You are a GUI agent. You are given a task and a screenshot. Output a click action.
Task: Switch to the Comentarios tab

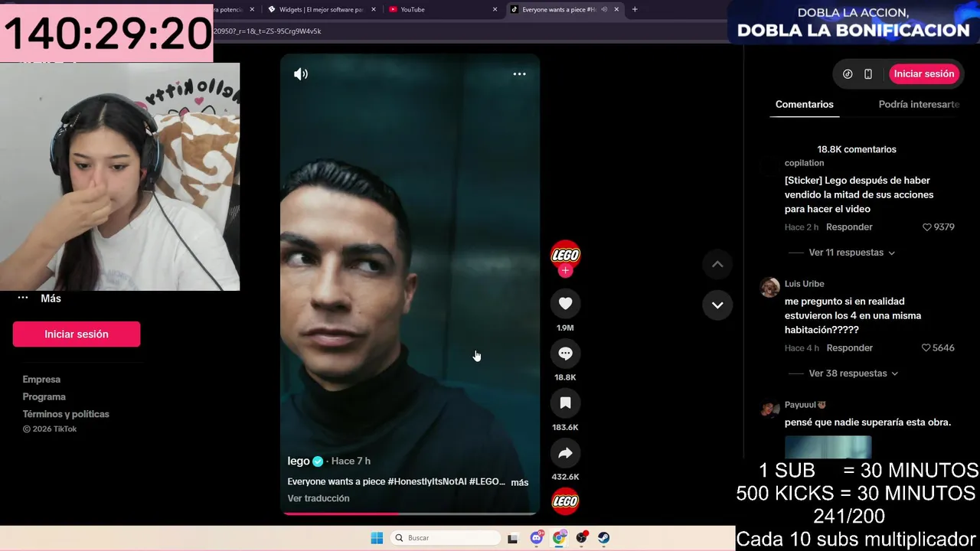[804, 105]
